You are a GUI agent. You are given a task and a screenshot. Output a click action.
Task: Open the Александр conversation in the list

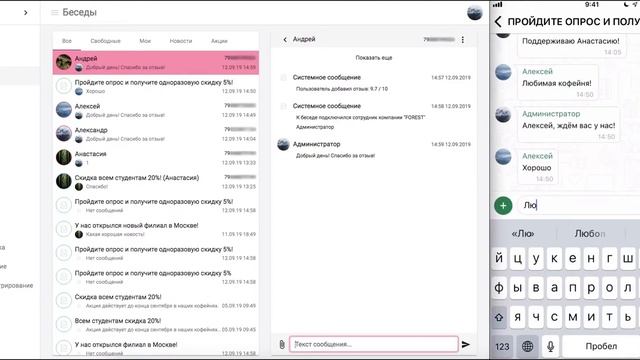[156, 134]
